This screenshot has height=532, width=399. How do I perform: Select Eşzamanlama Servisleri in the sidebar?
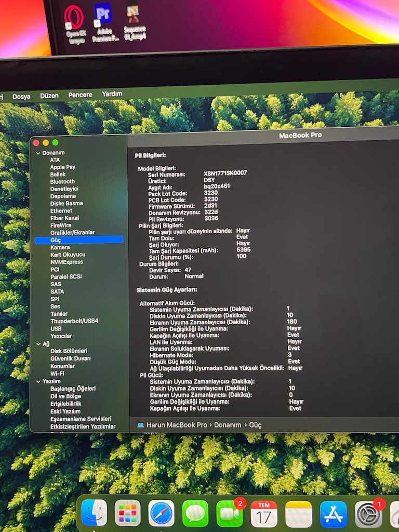(81, 419)
